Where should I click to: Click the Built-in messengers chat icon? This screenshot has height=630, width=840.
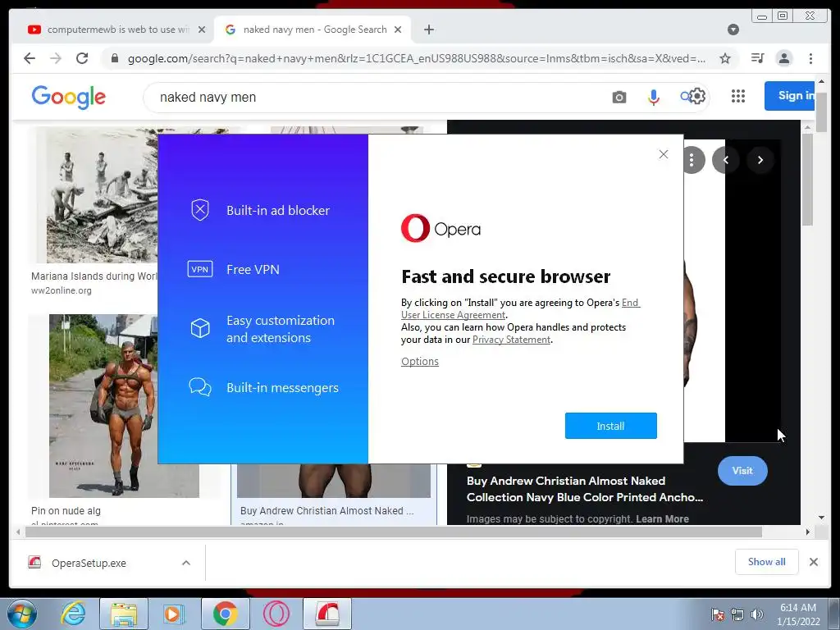tap(200, 387)
